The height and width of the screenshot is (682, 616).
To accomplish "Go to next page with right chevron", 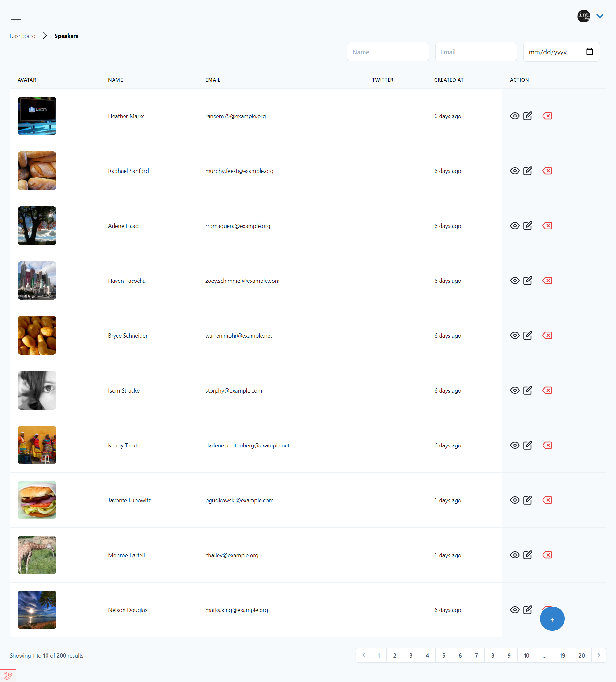I will (x=598, y=655).
